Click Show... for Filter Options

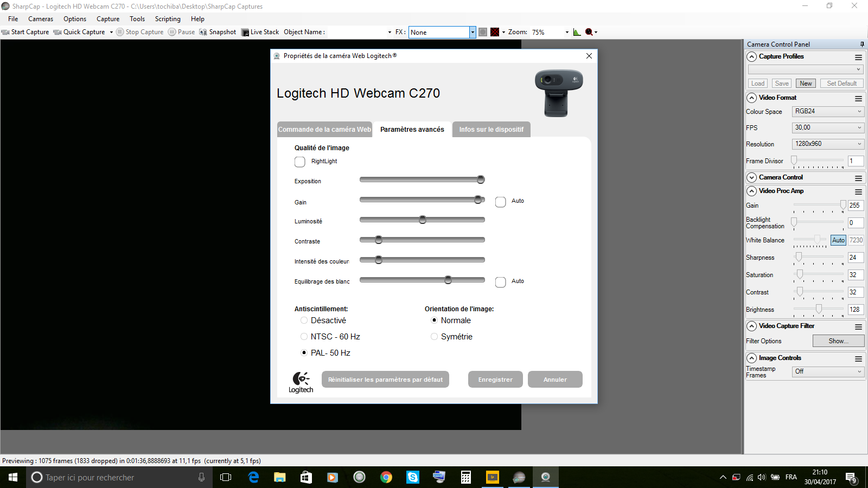point(838,341)
